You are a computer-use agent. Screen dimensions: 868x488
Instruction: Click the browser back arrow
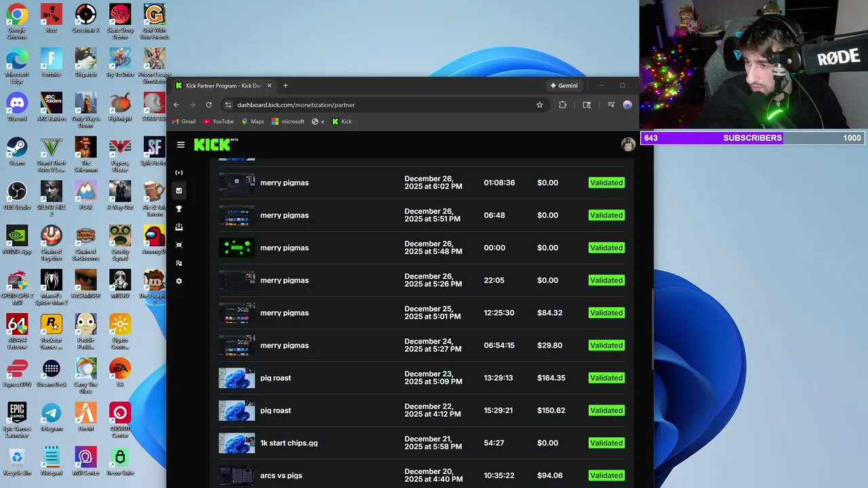pos(176,105)
